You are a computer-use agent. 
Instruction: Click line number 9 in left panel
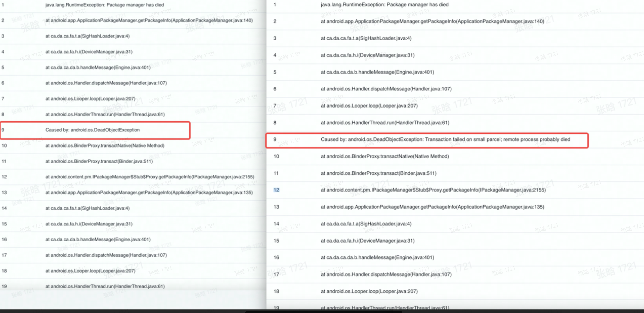point(3,130)
